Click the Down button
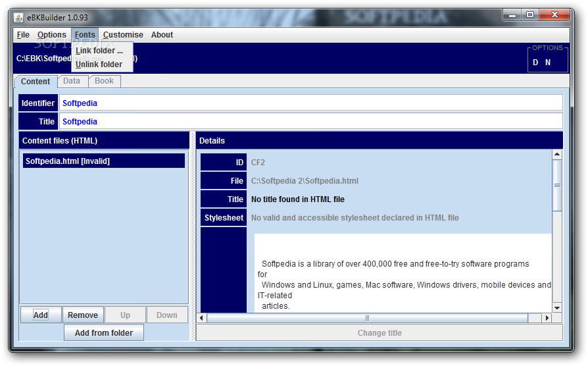 pos(167,315)
